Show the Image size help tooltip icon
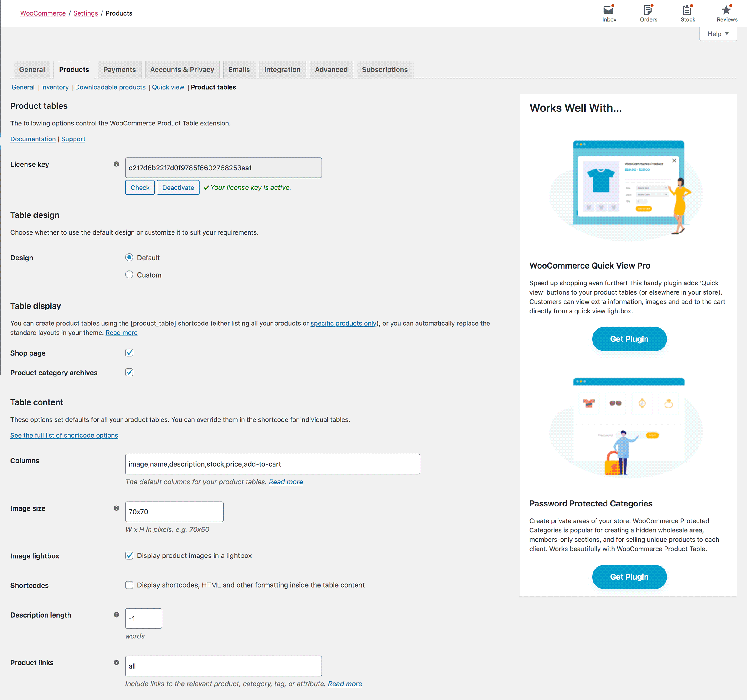 [x=117, y=508]
